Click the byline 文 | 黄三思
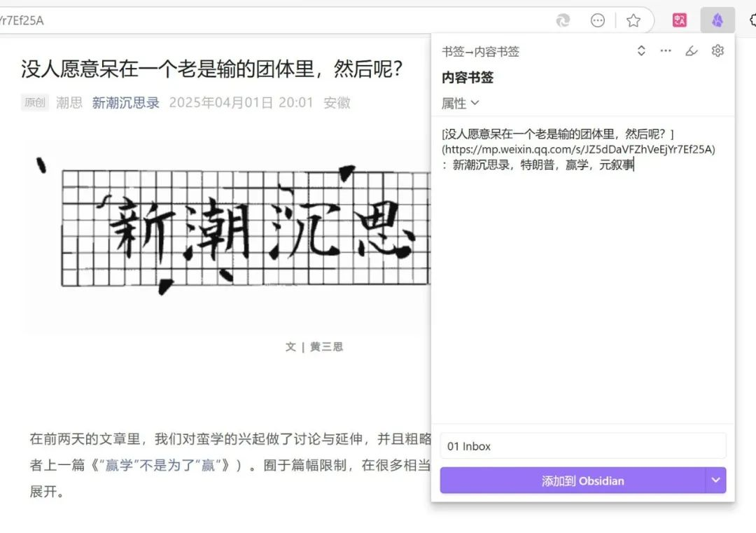The height and width of the screenshot is (533, 756). [314, 347]
